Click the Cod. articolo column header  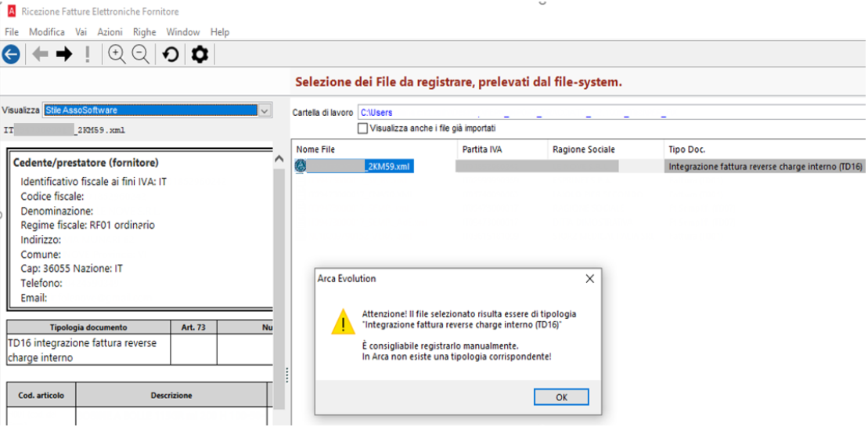coord(41,396)
